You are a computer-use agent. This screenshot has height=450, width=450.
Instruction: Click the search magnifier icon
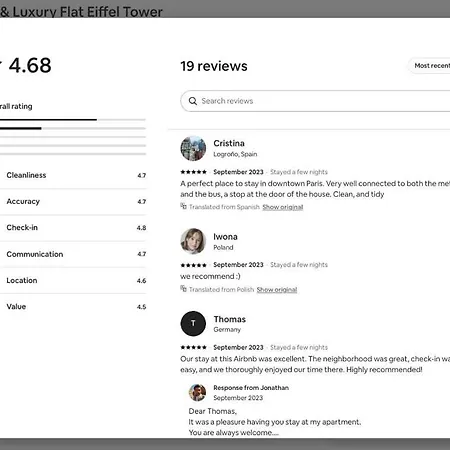click(193, 101)
